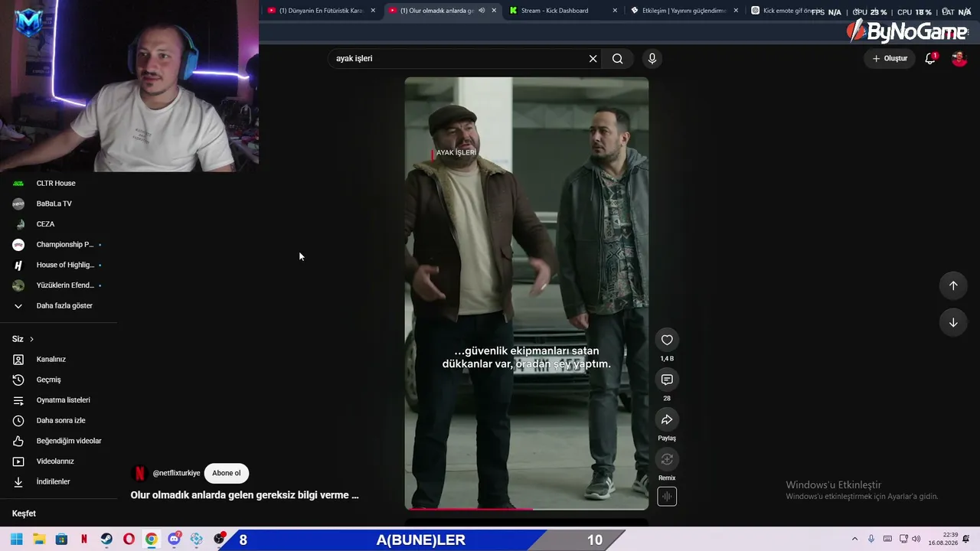
Task: Go to the previous Short with the up arrow
Action: tap(953, 285)
